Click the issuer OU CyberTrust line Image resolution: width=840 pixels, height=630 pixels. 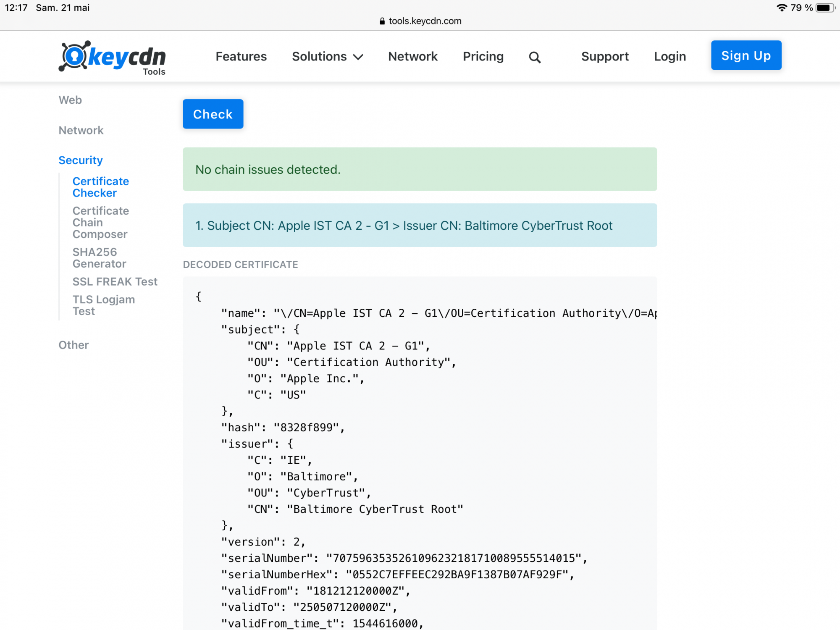tap(309, 493)
